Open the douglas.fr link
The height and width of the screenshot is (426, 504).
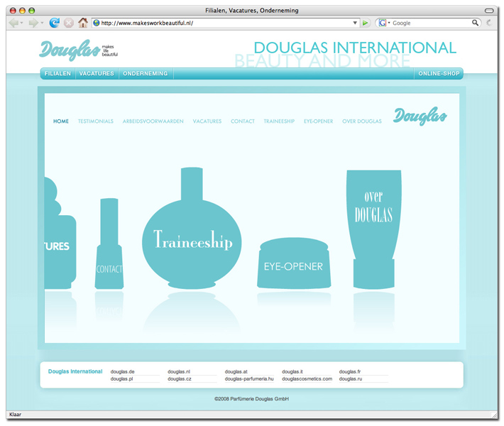350,371
